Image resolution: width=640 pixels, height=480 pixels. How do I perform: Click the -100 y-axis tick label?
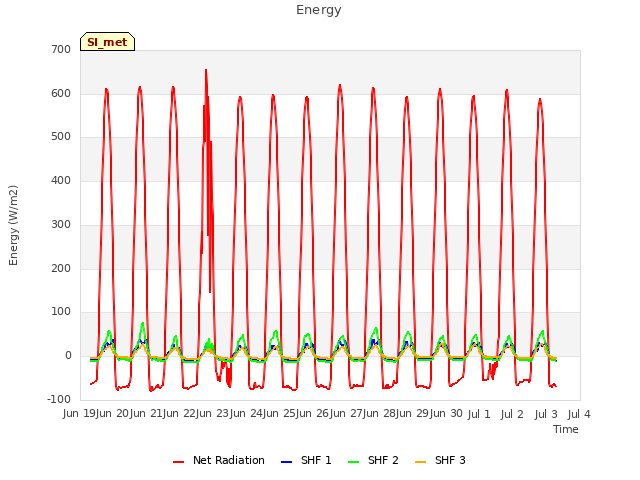coord(59,399)
